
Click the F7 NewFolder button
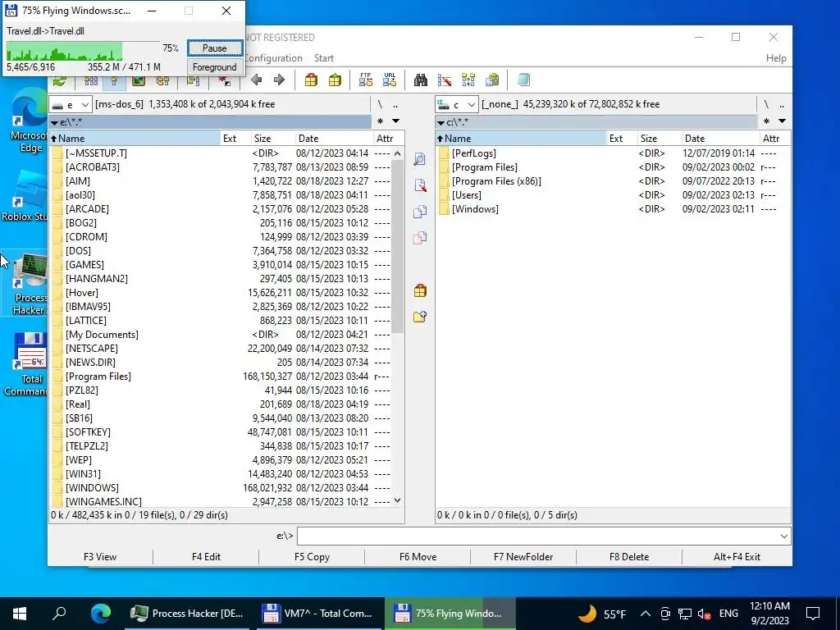click(523, 557)
